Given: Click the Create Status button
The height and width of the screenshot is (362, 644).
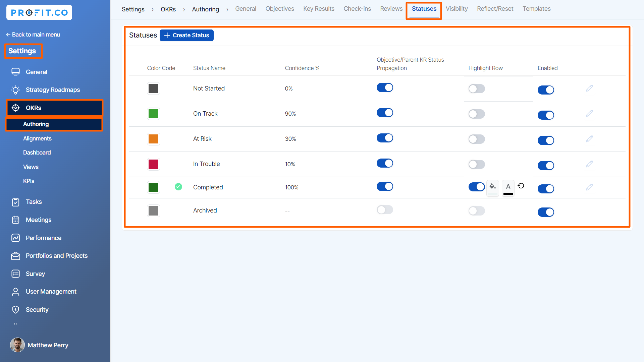Looking at the screenshot, I should (x=186, y=35).
